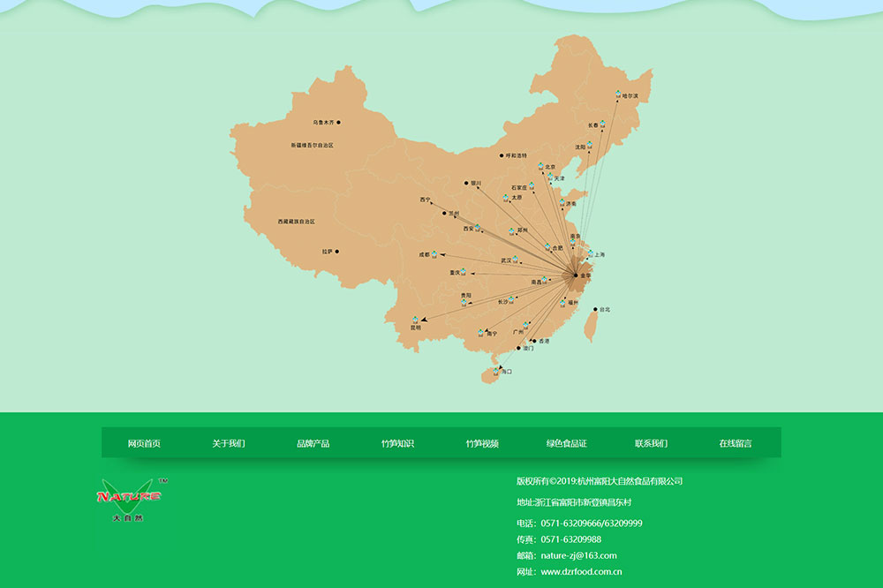
Task: Click the Shanghai (上海) store marker icon
Action: click(x=590, y=253)
